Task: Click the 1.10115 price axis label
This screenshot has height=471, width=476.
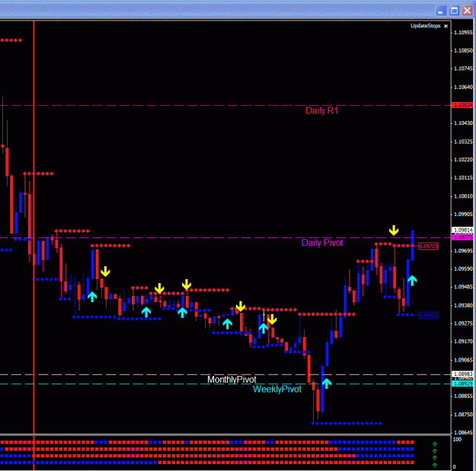Action: tap(463, 178)
